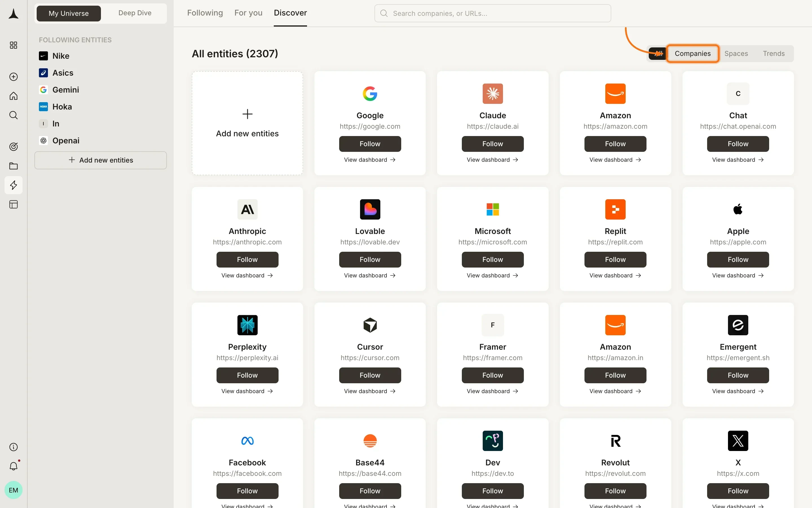View dashboard for Emergent

tap(738, 391)
